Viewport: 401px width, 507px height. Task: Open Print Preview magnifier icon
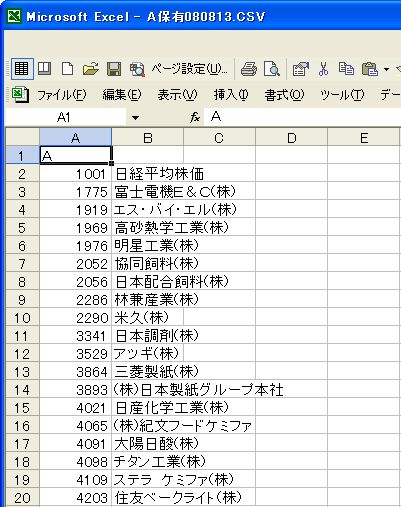(x=272, y=69)
